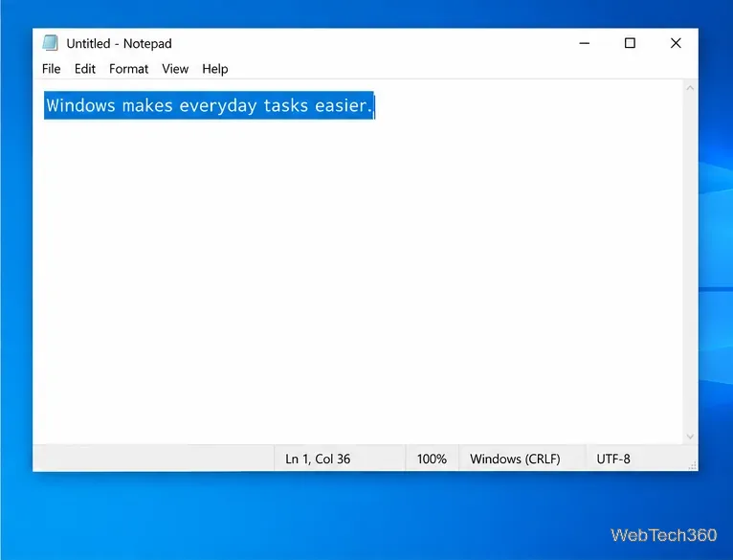Click the 'Windows (CRLF)' status entry
Image resolution: width=733 pixels, height=560 pixels.
point(515,459)
